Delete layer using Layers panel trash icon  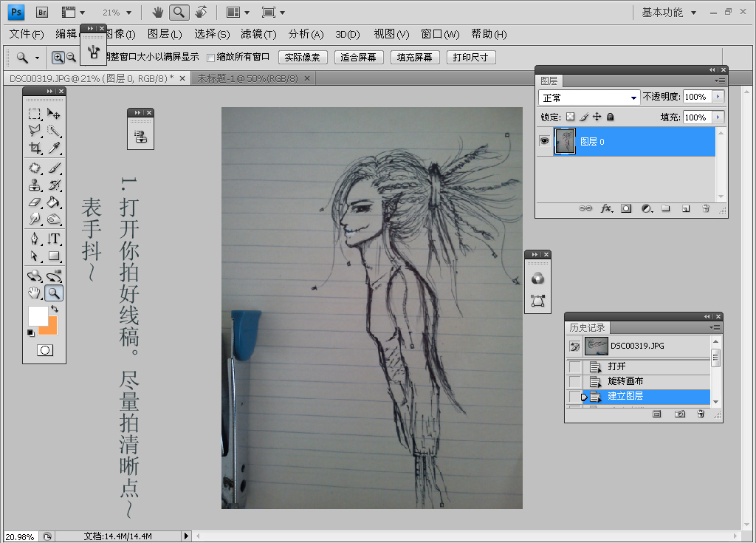pyautogui.click(x=706, y=209)
